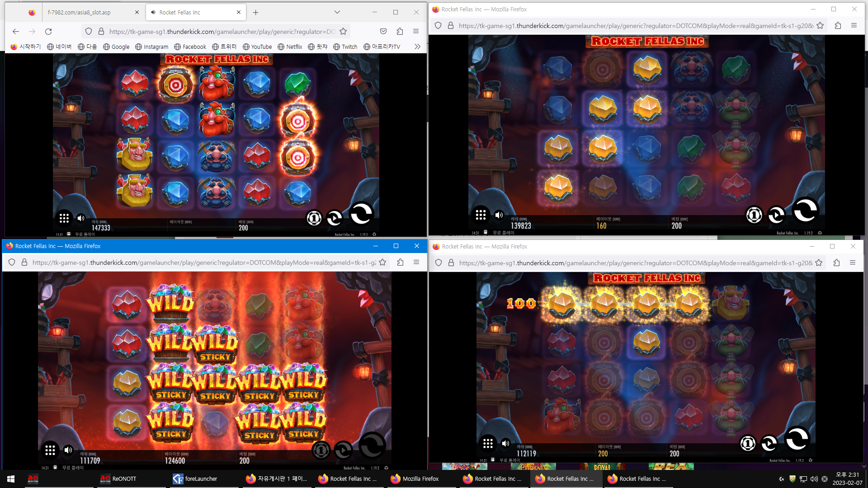Select the Rocket Fellas Inc browser tab
The height and width of the screenshot is (488, 868).
[x=196, y=12]
